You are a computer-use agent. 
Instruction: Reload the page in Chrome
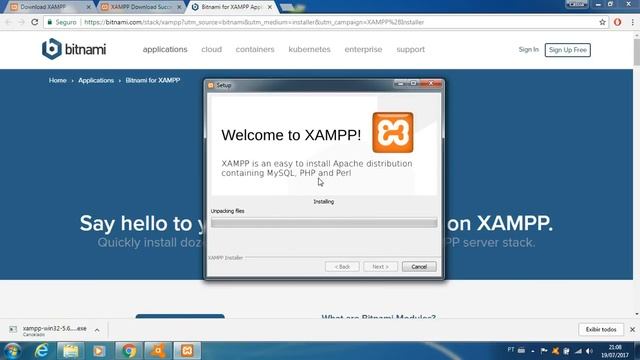tap(35, 22)
